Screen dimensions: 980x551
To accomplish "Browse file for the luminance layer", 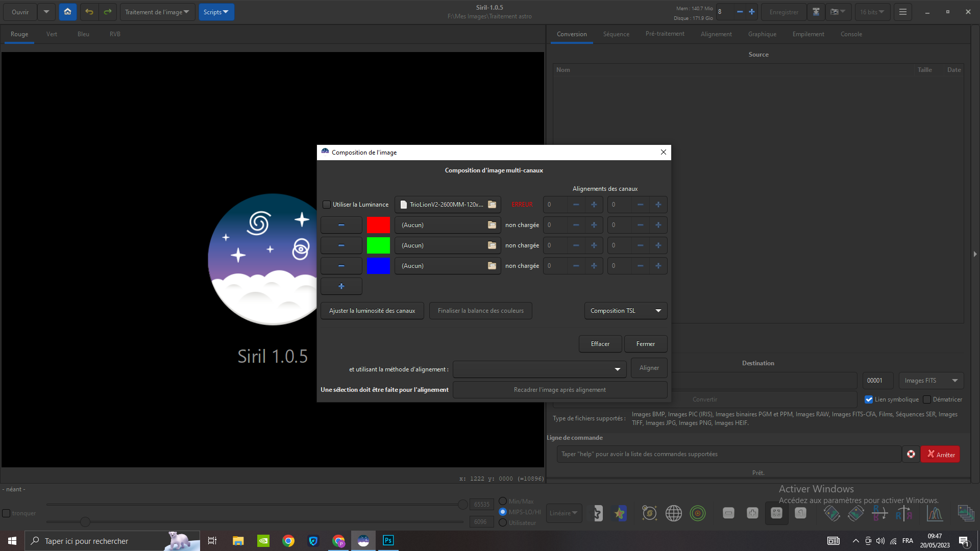I will (x=492, y=205).
